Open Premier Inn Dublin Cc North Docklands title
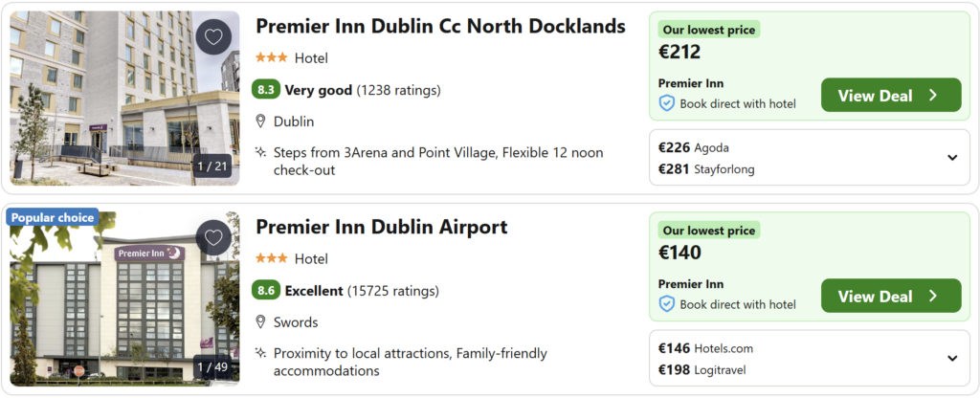Viewport: 980px width, 398px height. click(440, 26)
